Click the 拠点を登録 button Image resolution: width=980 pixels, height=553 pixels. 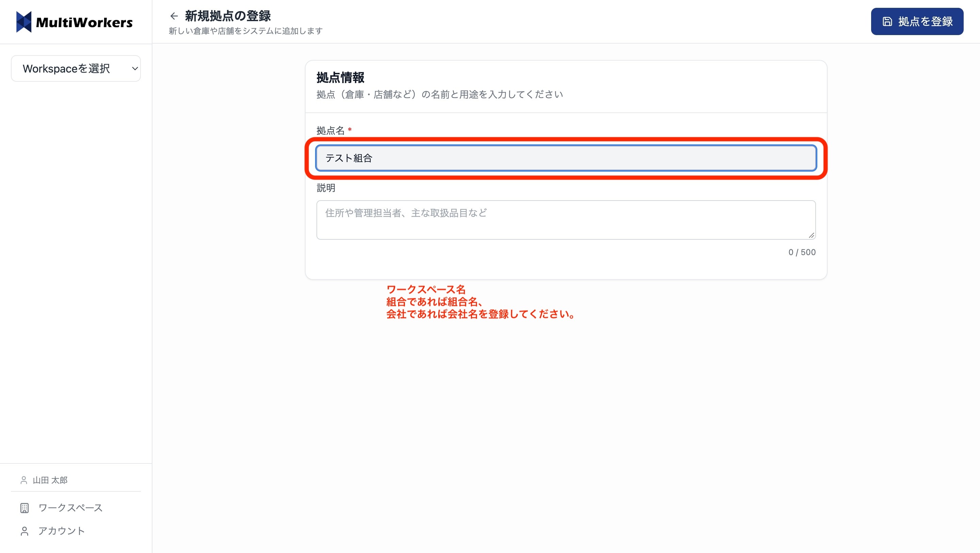pos(917,21)
